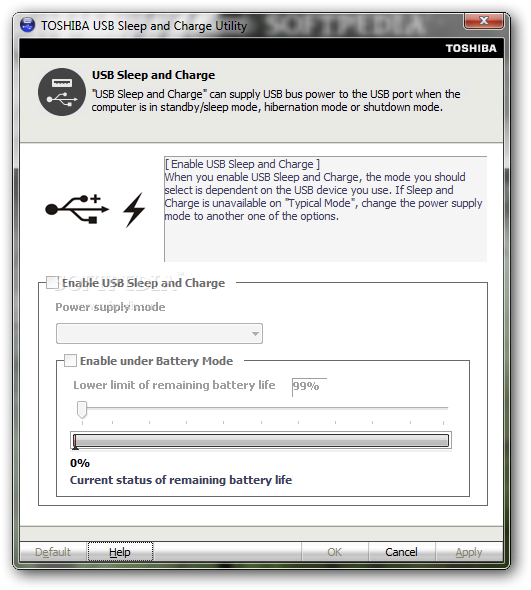Screen dimensions: 531x590
Task: Click the 'Power supply mode' label
Action: pos(110,307)
